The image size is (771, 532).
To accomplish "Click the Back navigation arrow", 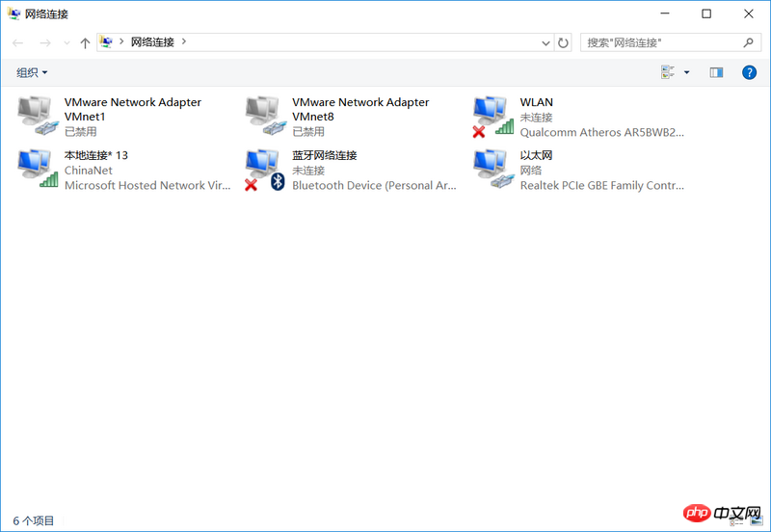I will pos(17,42).
